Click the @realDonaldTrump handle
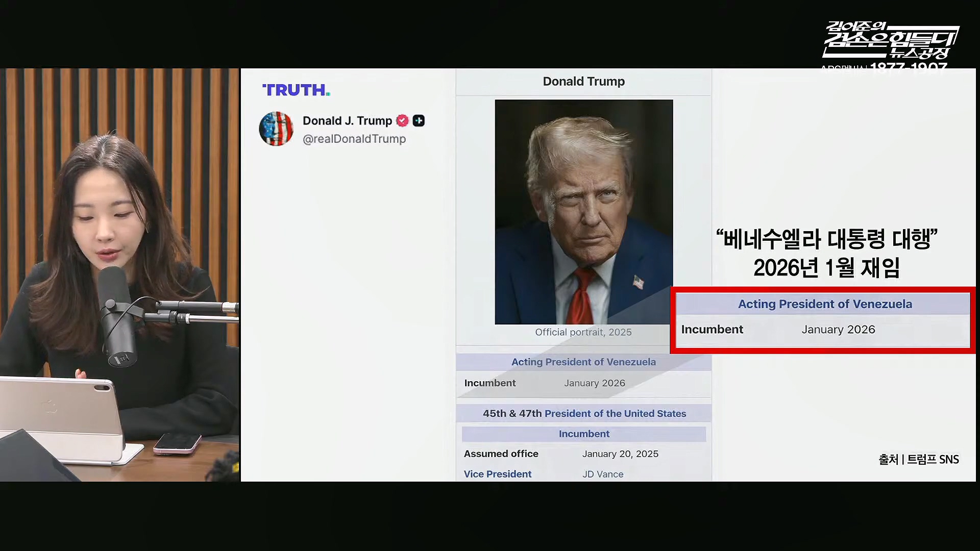The height and width of the screenshot is (551, 980). (x=354, y=139)
